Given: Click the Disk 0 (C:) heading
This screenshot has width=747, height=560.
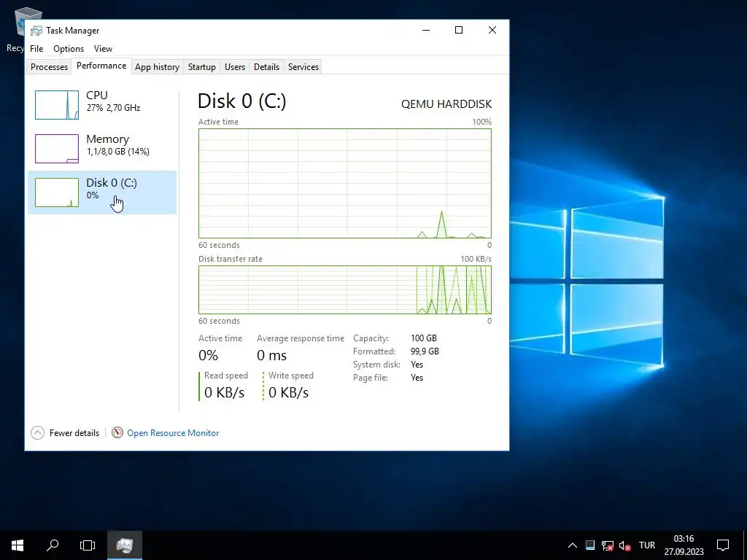Looking at the screenshot, I should [x=242, y=101].
